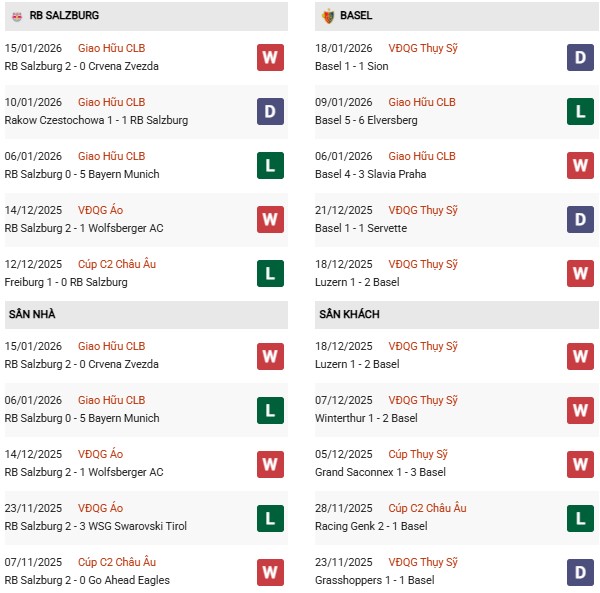Image resolution: width=600 pixels, height=593 pixels.
Task: Click the W badge for Salzburg vs Crvena Zvezda on 15/01/2026
Action: (x=270, y=57)
